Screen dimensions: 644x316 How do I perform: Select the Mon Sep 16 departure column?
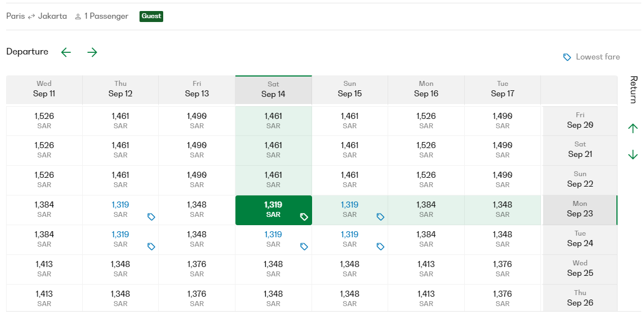coord(426,90)
